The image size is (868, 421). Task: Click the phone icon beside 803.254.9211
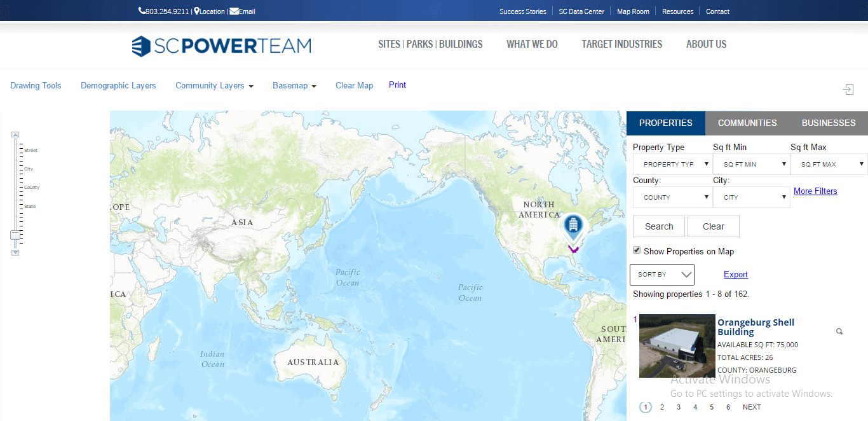click(142, 11)
